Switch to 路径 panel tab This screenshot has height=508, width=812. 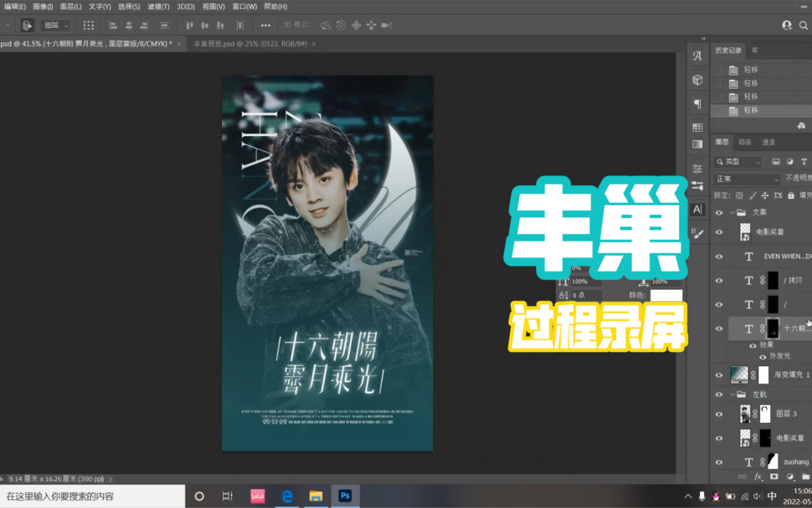745,142
